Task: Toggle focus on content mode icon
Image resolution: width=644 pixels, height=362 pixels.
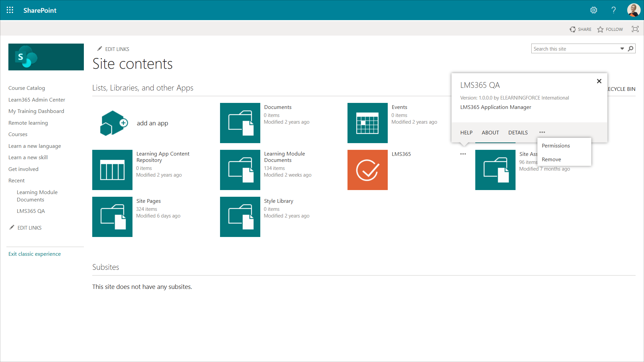Action: [635, 29]
